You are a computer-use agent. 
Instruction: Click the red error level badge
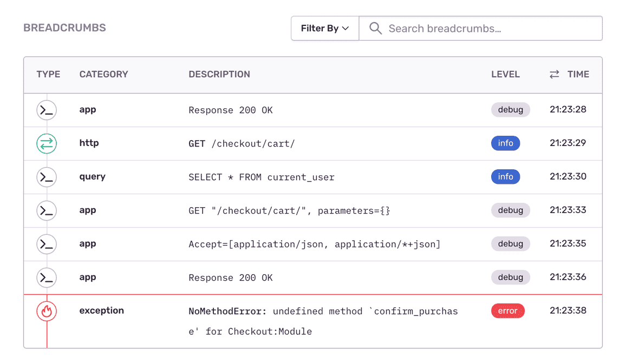pos(507,311)
